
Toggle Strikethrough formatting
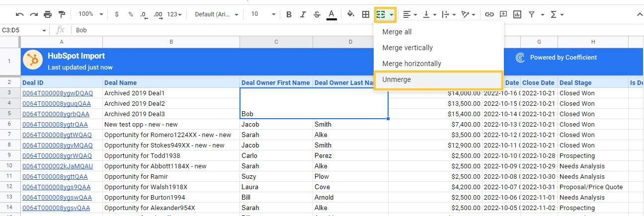pyautogui.click(x=317, y=14)
